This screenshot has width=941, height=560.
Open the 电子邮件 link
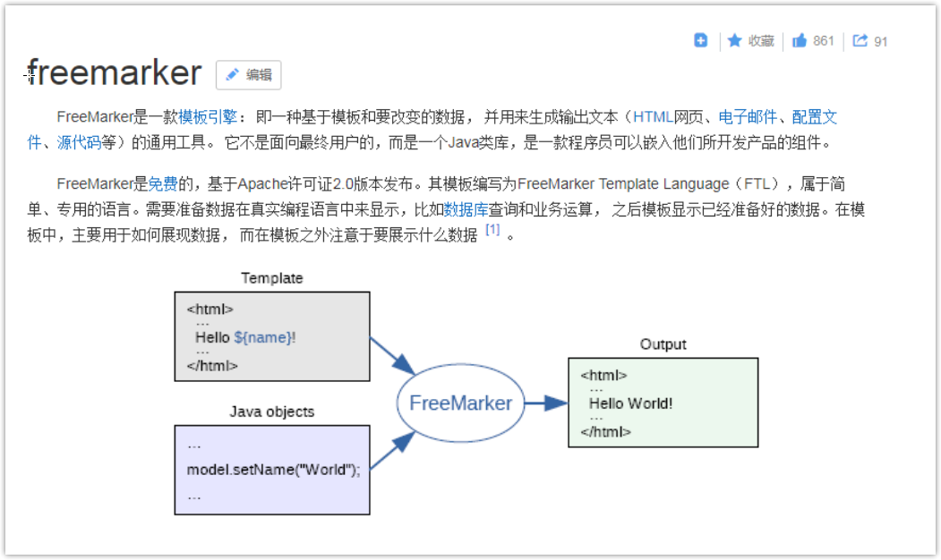748,117
